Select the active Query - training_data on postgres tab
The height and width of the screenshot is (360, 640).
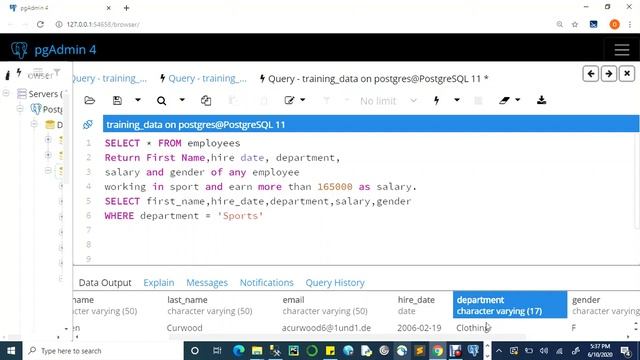(374, 78)
